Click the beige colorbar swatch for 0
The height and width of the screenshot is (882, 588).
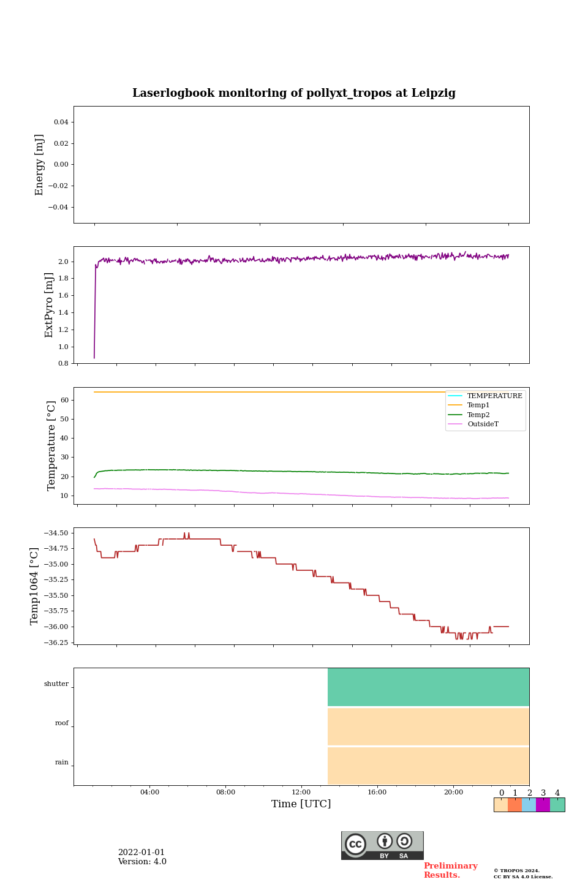(500, 805)
